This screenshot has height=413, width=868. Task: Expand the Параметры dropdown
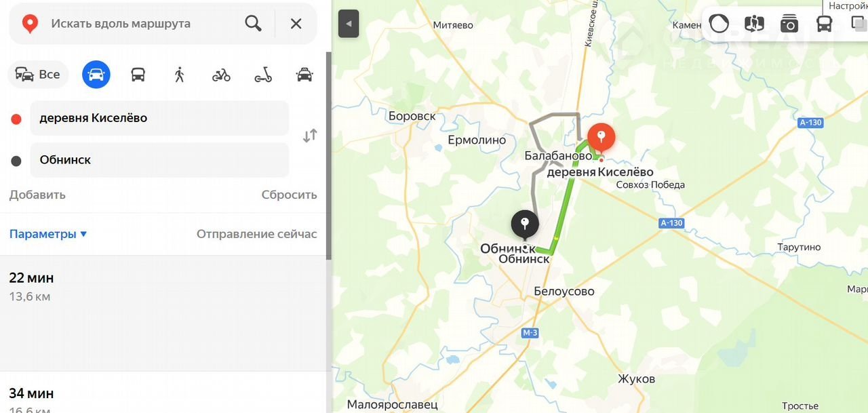click(48, 234)
